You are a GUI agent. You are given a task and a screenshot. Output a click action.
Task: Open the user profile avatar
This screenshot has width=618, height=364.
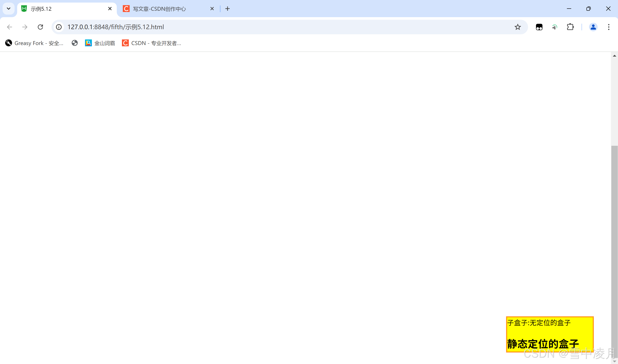[x=593, y=27]
